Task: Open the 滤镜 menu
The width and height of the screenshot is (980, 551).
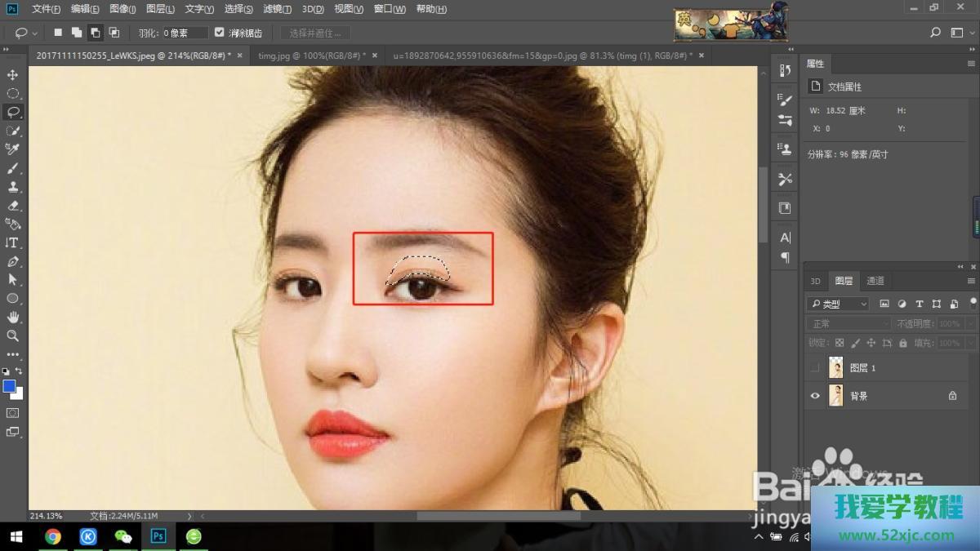Action: [x=277, y=9]
